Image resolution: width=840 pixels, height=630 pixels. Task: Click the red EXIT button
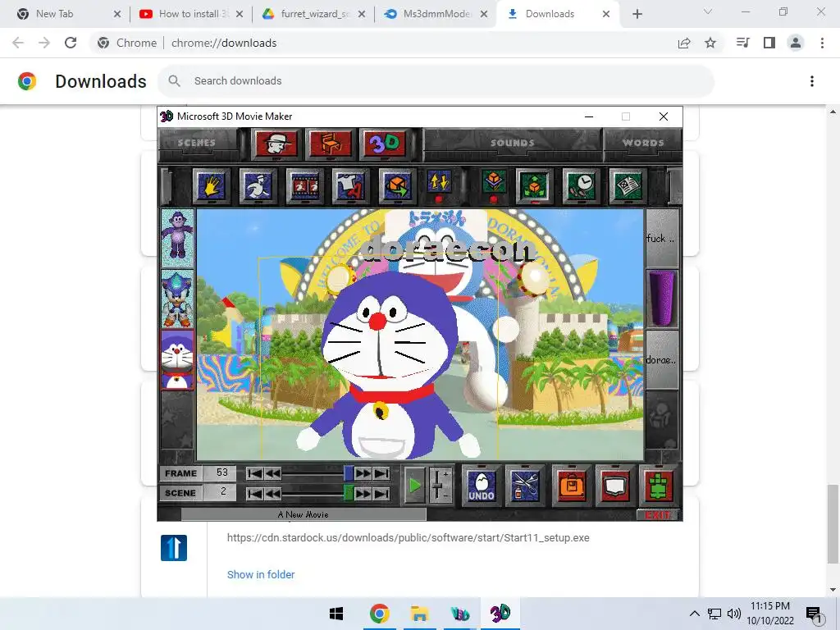click(x=657, y=515)
